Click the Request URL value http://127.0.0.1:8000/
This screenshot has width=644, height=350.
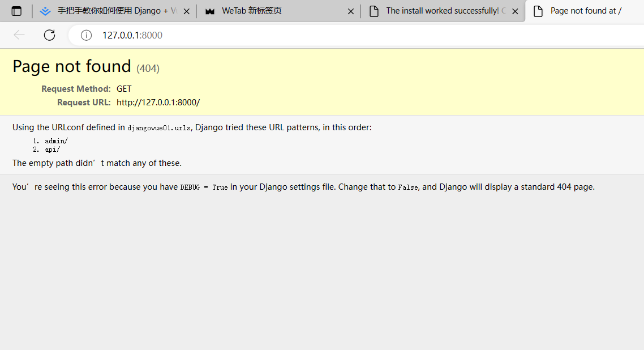[x=158, y=103]
